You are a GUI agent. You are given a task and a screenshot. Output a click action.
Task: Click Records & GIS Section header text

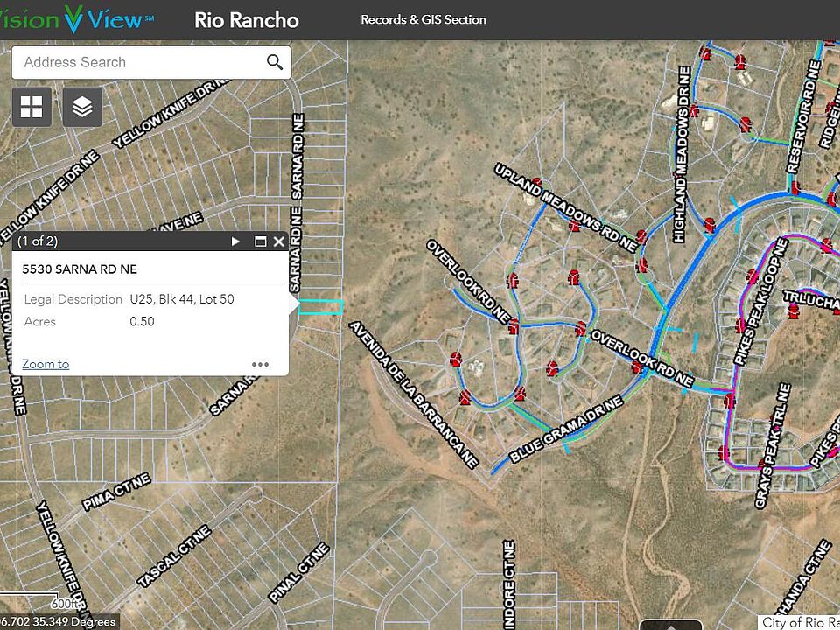tap(423, 20)
